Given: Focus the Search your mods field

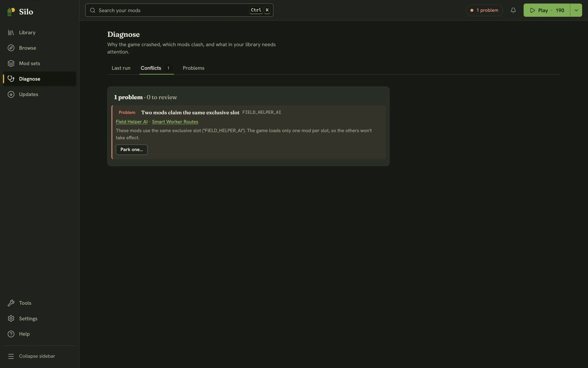Looking at the screenshot, I should [x=179, y=10].
